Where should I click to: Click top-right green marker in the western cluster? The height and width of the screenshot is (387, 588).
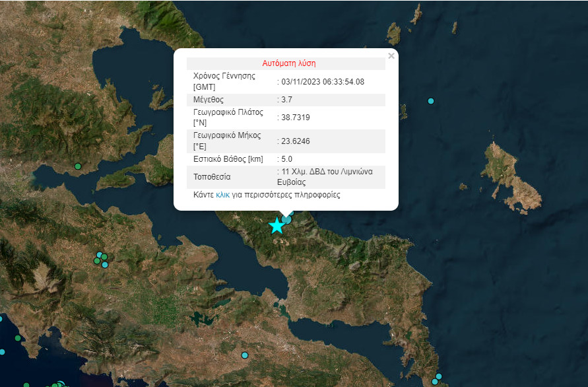[104, 257]
